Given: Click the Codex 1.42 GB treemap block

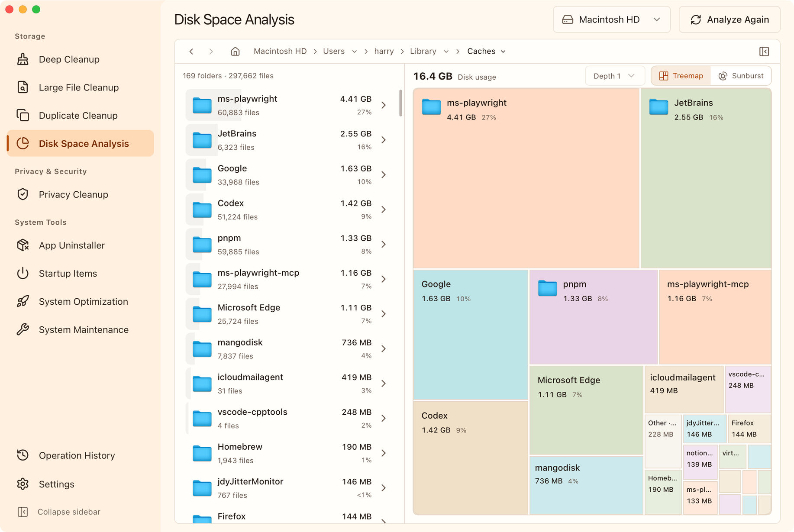Looking at the screenshot, I should point(471,458).
